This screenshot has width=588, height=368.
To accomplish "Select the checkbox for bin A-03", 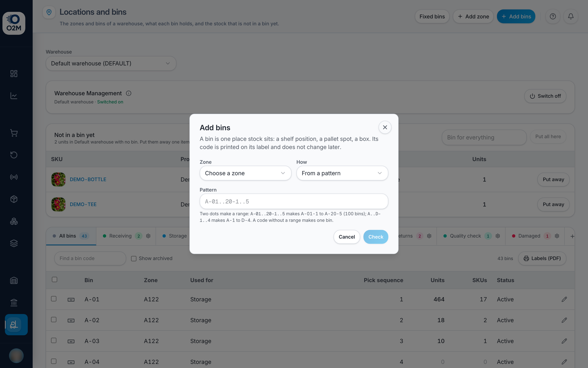I will tap(54, 340).
